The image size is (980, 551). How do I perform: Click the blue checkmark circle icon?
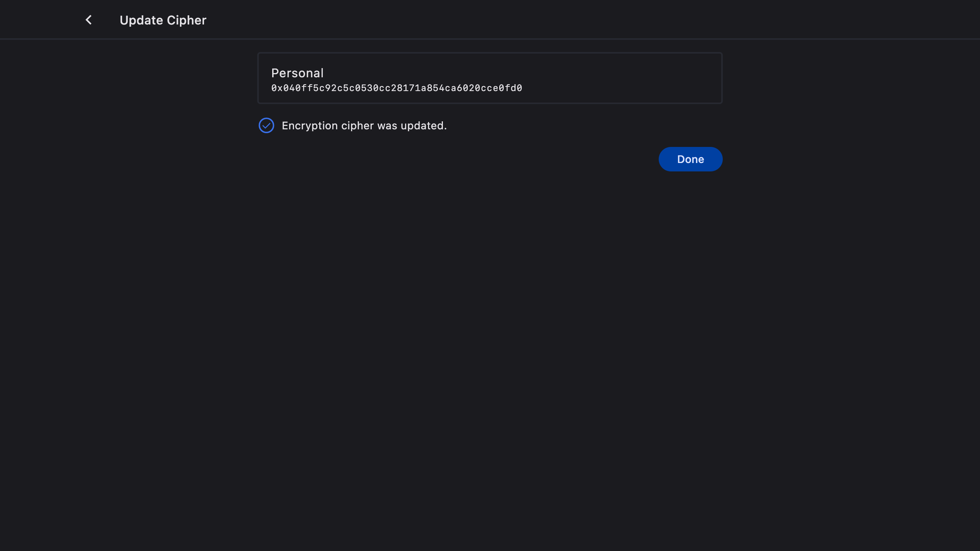(x=266, y=126)
